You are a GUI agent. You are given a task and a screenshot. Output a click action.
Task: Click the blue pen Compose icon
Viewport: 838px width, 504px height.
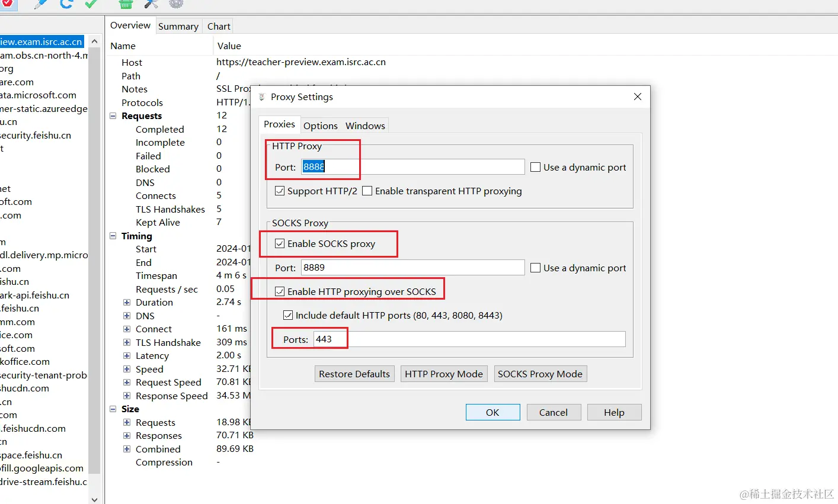(41, 4)
